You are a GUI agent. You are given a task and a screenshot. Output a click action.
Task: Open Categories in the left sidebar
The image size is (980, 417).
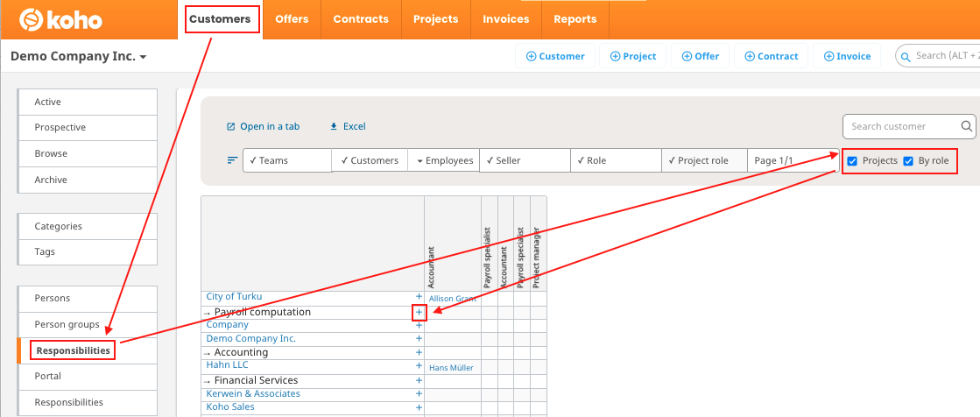tap(88, 226)
